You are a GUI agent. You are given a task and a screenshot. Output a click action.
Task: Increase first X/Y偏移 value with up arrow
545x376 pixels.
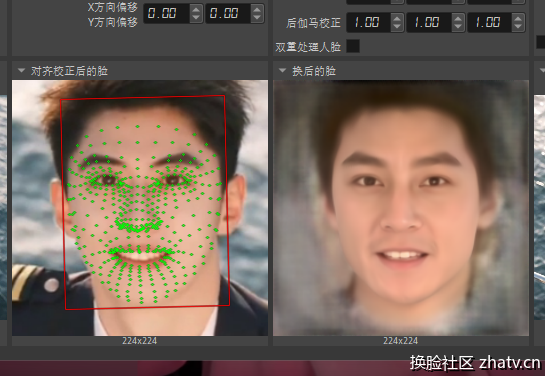[x=196, y=9]
